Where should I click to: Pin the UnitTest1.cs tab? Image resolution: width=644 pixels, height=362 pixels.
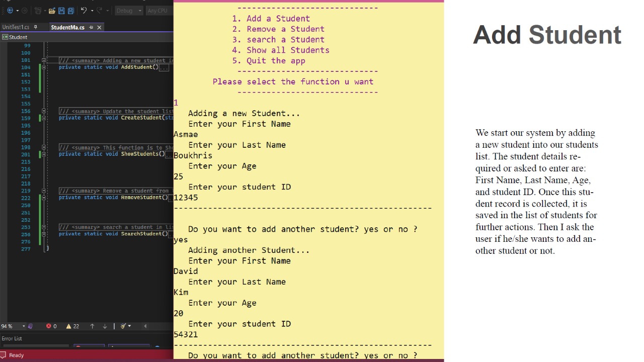coord(35,27)
